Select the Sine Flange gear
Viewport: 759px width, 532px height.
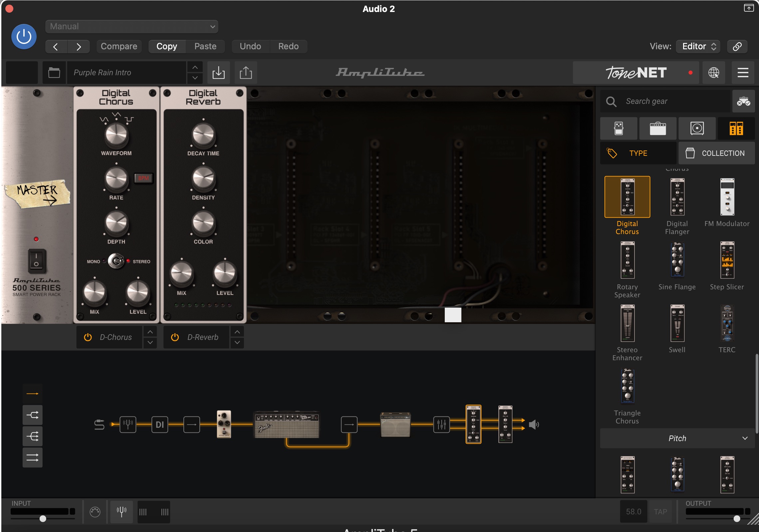[x=677, y=260]
